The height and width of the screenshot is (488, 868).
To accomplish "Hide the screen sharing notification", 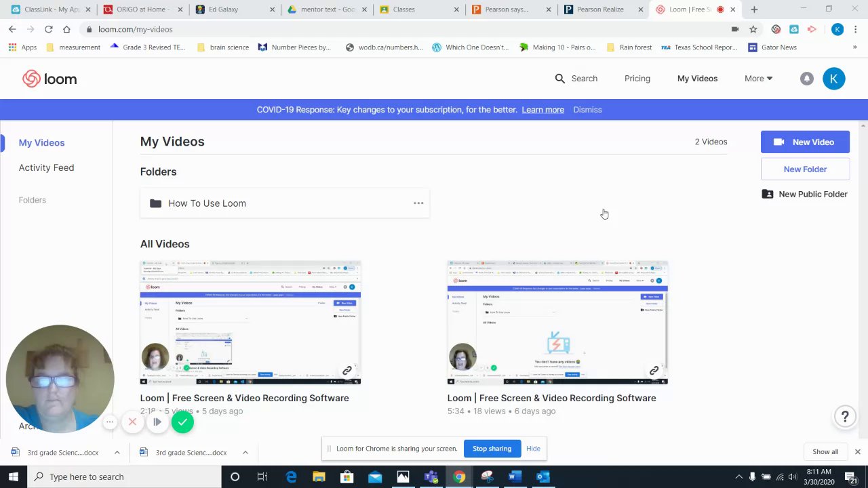I will click(x=533, y=449).
